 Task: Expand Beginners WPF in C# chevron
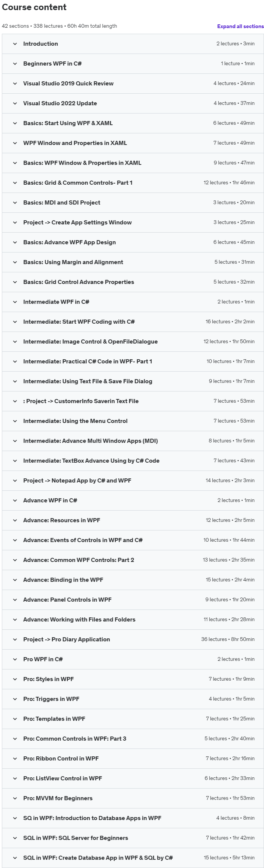pos(15,64)
